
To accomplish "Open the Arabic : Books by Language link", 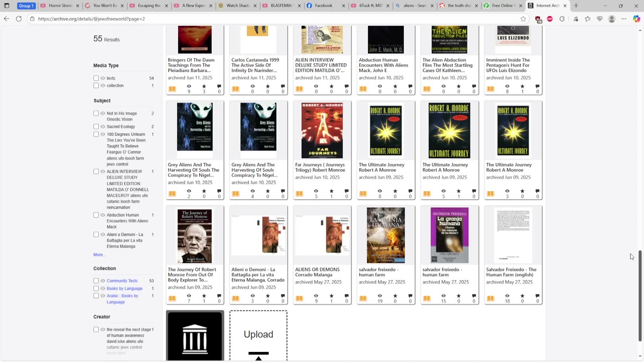I will [x=122, y=299].
